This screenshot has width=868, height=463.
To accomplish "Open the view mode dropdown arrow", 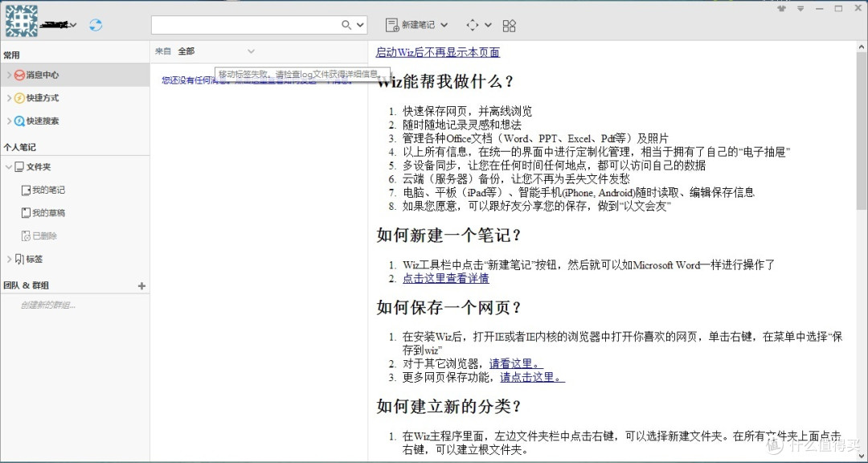I will click(488, 25).
